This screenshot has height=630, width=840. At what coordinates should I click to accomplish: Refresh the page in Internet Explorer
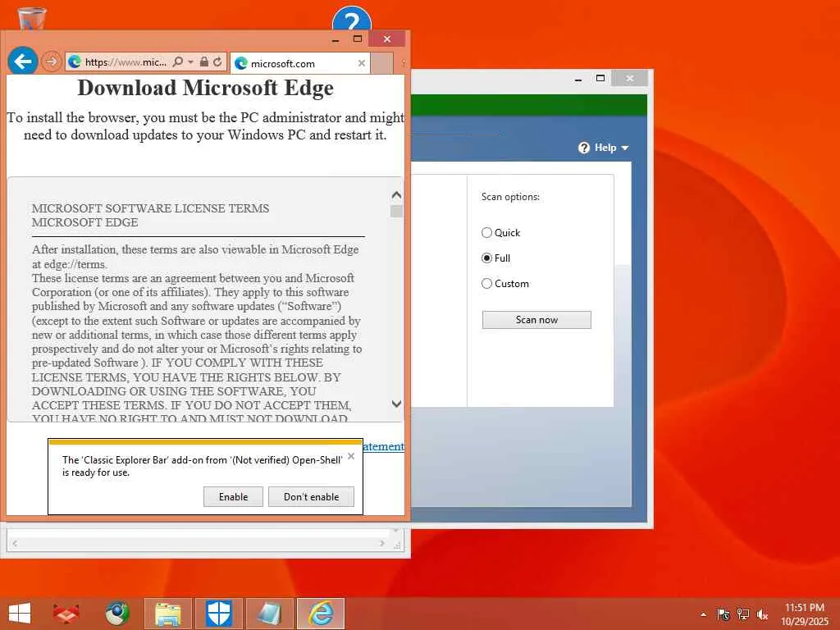(x=217, y=62)
